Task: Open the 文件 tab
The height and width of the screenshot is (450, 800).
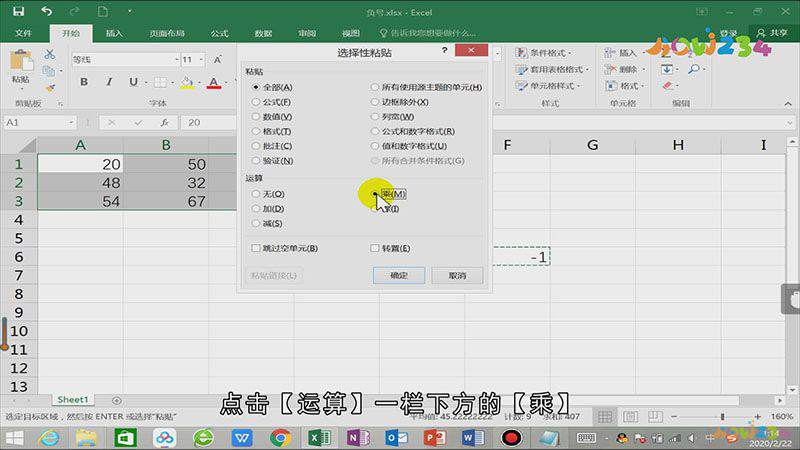Action: click(23, 33)
